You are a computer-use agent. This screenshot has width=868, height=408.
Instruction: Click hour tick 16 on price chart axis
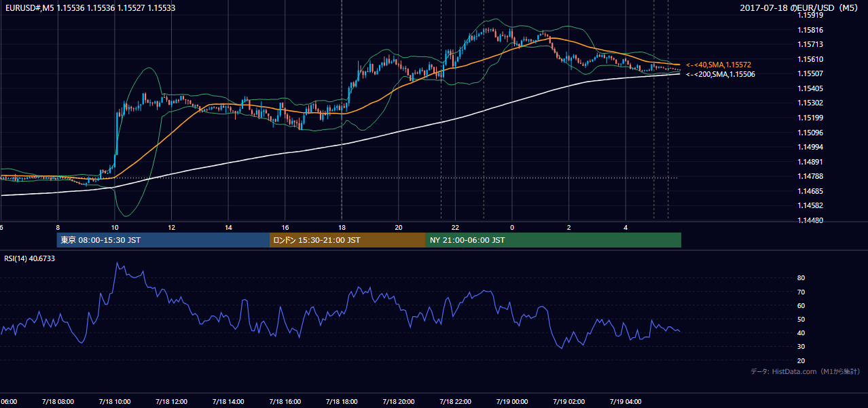click(285, 228)
